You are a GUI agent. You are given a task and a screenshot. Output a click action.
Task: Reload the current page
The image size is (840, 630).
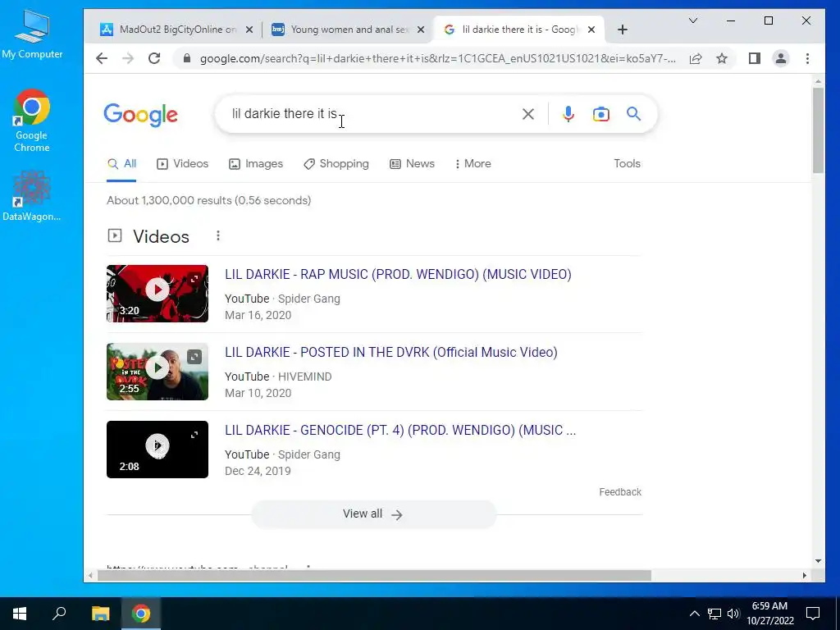tap(154, 58)
